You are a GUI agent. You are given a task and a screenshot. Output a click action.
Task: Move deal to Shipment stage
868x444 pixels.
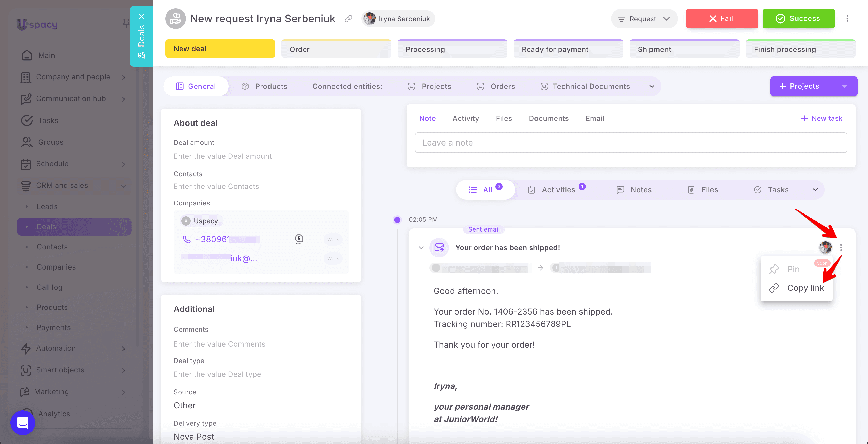tap(684, 49)
